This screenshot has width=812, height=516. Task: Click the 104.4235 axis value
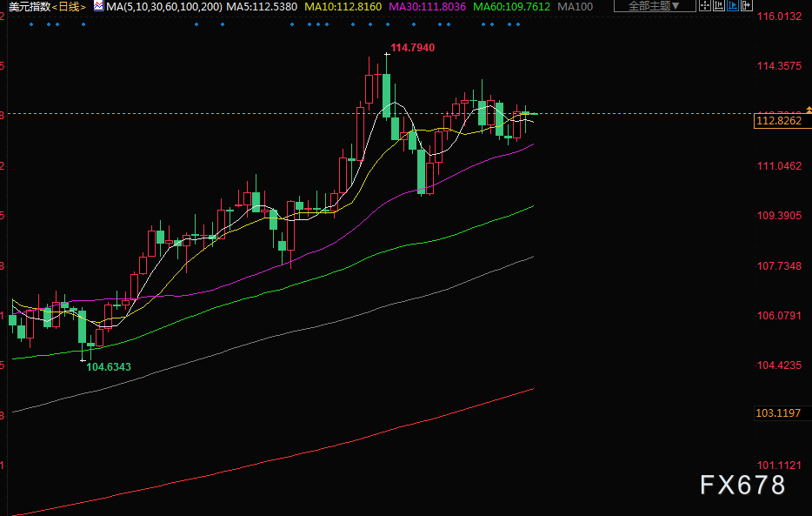pos(779,365)
